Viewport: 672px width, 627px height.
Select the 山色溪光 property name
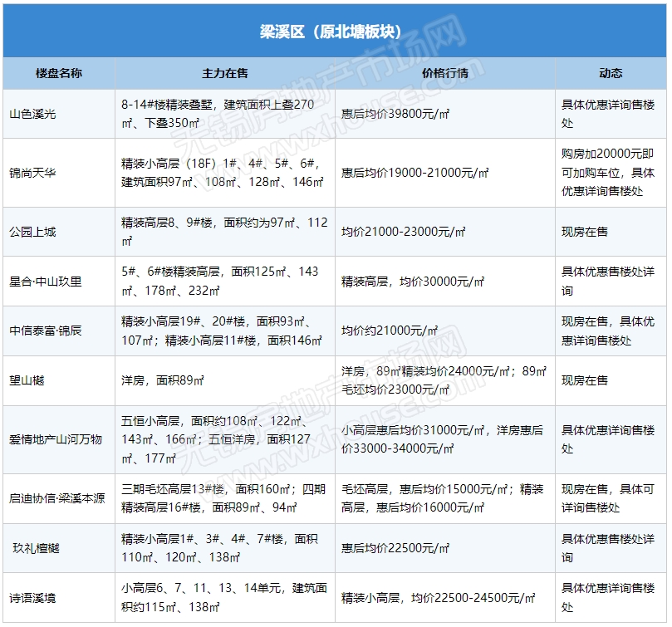click(x=32, y=114)
